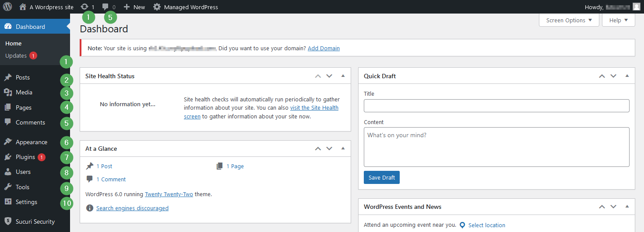Open the comments bubble icon in admin bar
This screenshot has width=644, height=232.
coord(106,7)
